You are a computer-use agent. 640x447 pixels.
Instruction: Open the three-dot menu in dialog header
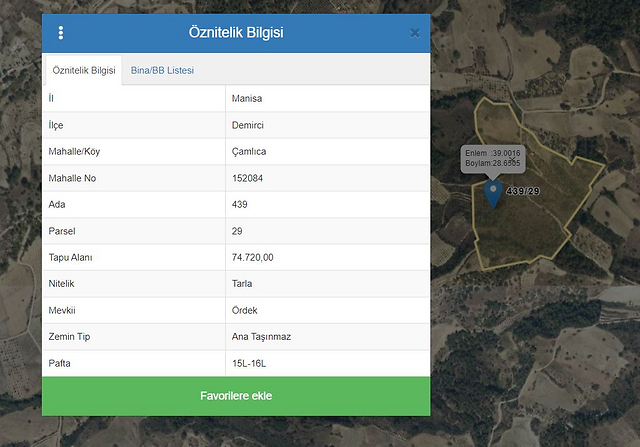click(61, 33)
